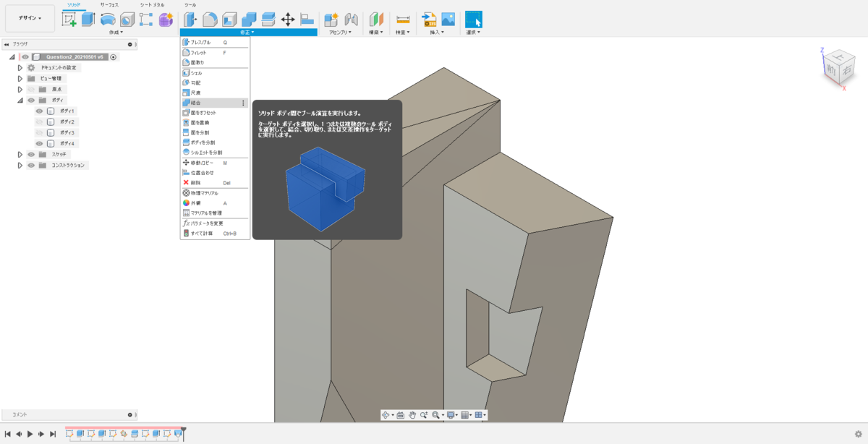Select the Fillet toolbar icon
Screen dimensions: 868x444
click(210, 20)
